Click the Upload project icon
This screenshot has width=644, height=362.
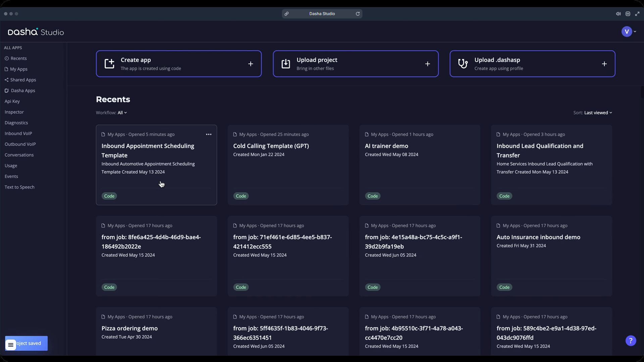pos(285,63)
